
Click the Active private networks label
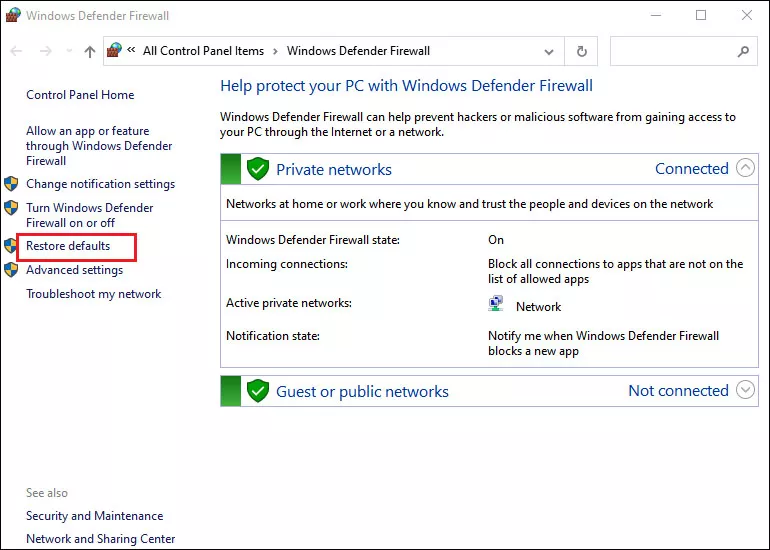tap(289, 302)
